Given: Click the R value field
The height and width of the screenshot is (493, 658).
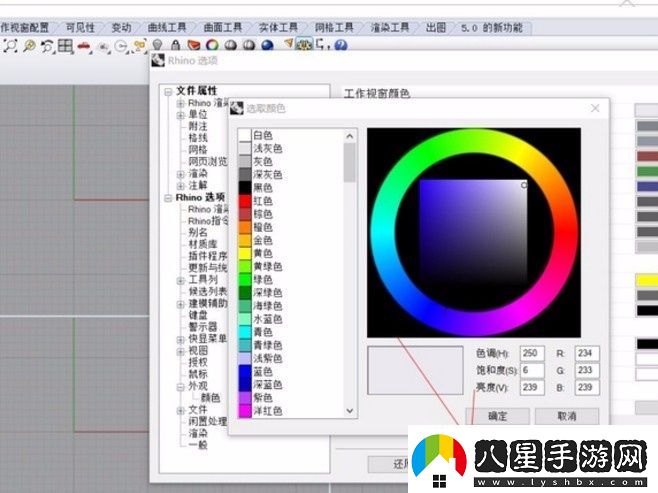Looking at the screenshot, I should pyautogui.click(x=587, y=353).
